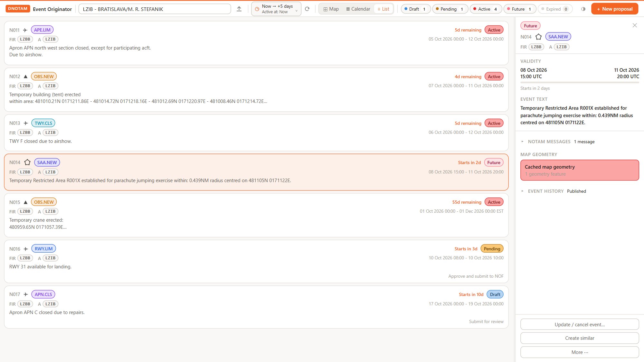
Task: Switch to the Map view tab
Action: click(x=331, y=9)
